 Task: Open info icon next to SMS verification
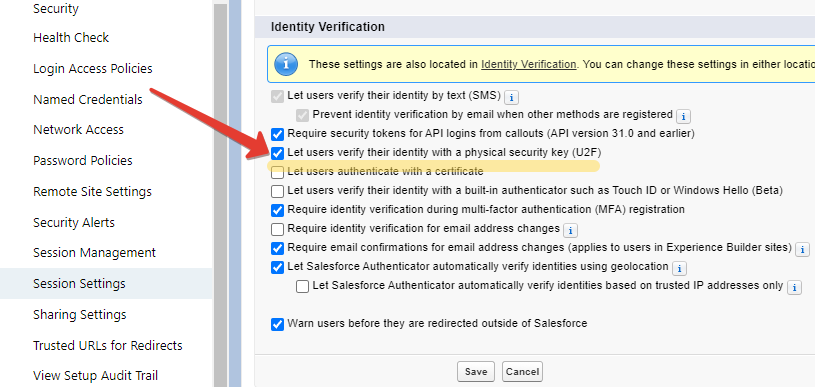[511, 97]
